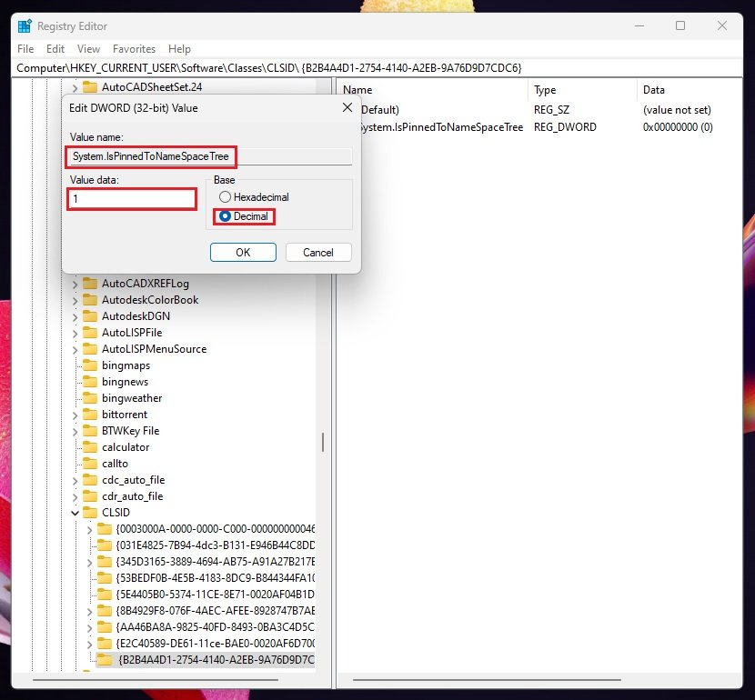Image resolution: width=755 pixels, height=700 pixels.
Task: Click the bingmaps folder icon
Action: 90,365
